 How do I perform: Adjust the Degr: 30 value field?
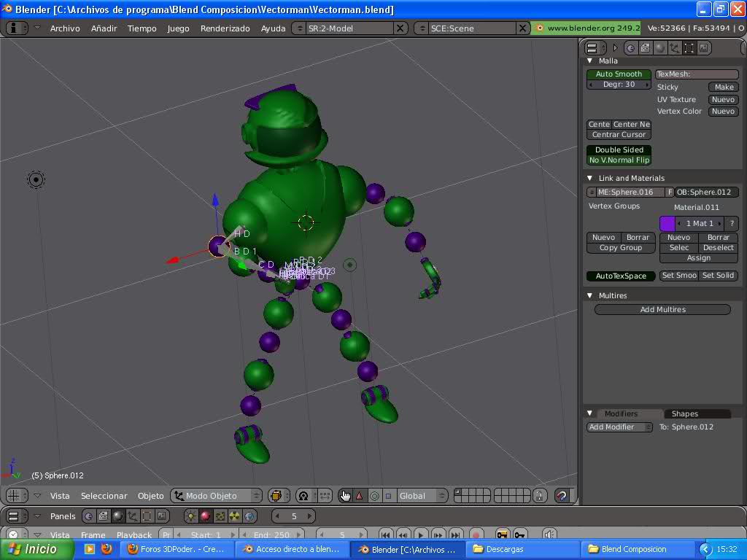[619, 85]
